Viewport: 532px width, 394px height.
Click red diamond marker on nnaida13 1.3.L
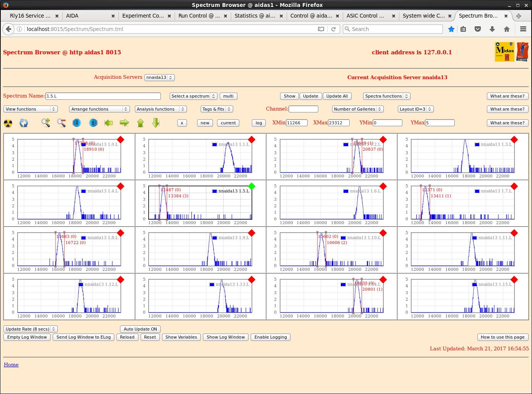514,140
